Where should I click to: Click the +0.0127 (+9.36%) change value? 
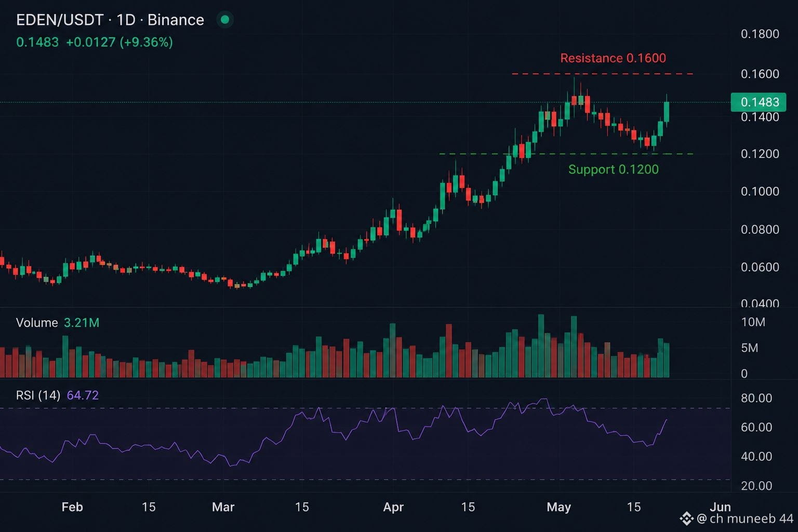click(x=119, y=42)
